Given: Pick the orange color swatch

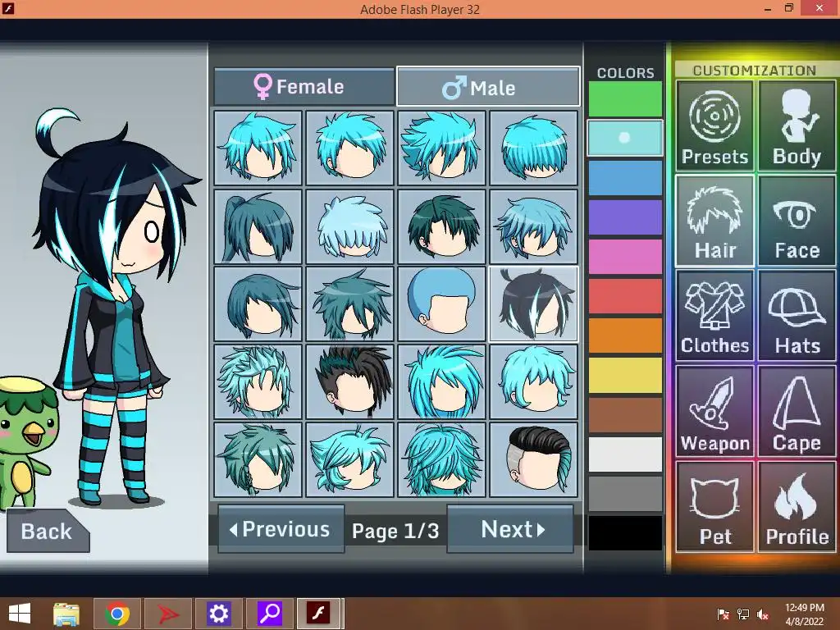Looking at the screenshot, I should [625, 336].
